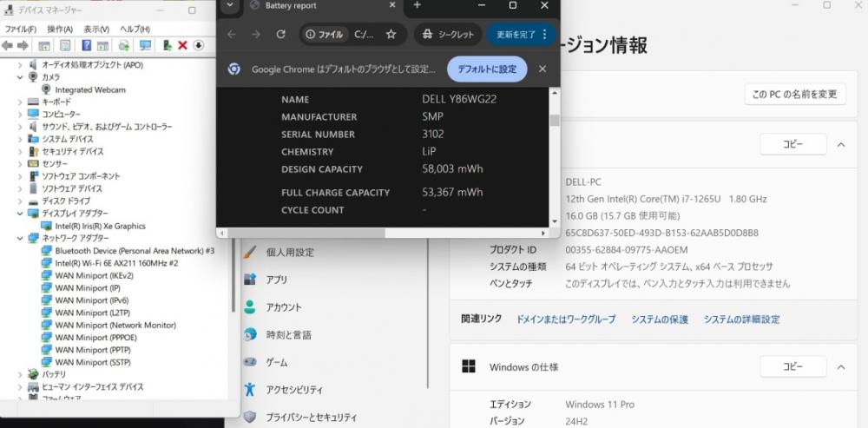Click デフォルトに設定 button in Chrome
The height and width of the screenshot is (428, 868).
coord(487,69)
